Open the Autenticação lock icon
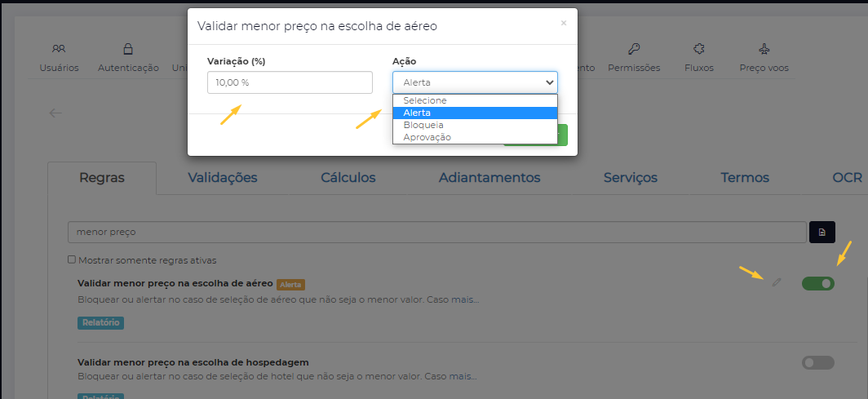868x399 pixels. (x=128, y=49)
